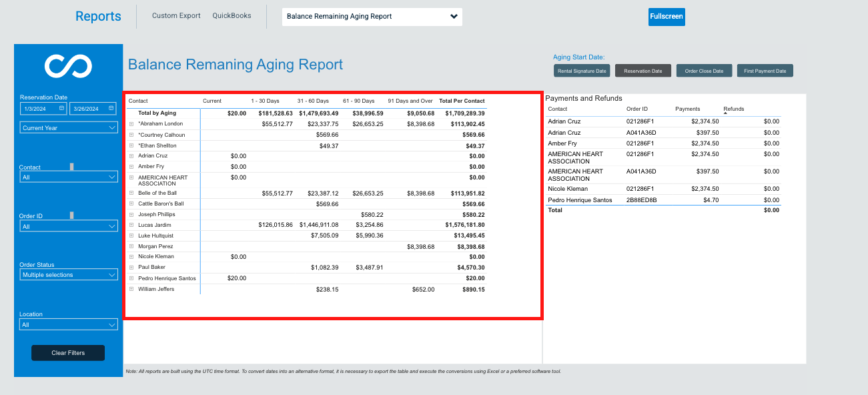Click the Fullscreen button
This screenshot has height=395, width=868.
click(x=666, y=16)
